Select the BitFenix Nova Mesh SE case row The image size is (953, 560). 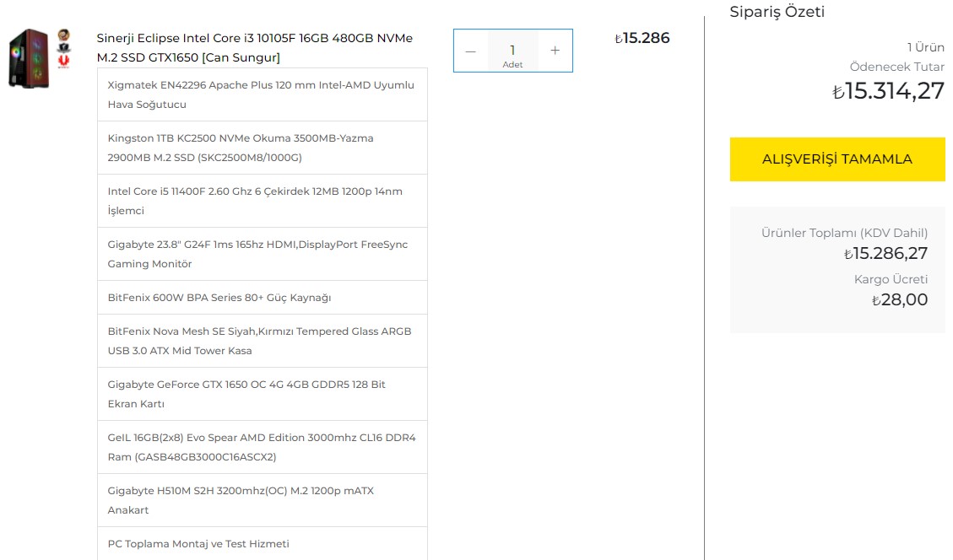click(263, 341)
